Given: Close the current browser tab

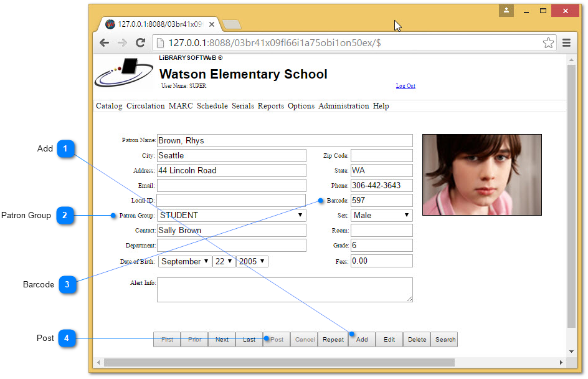Looking at the screenshot, I should 212,24.
